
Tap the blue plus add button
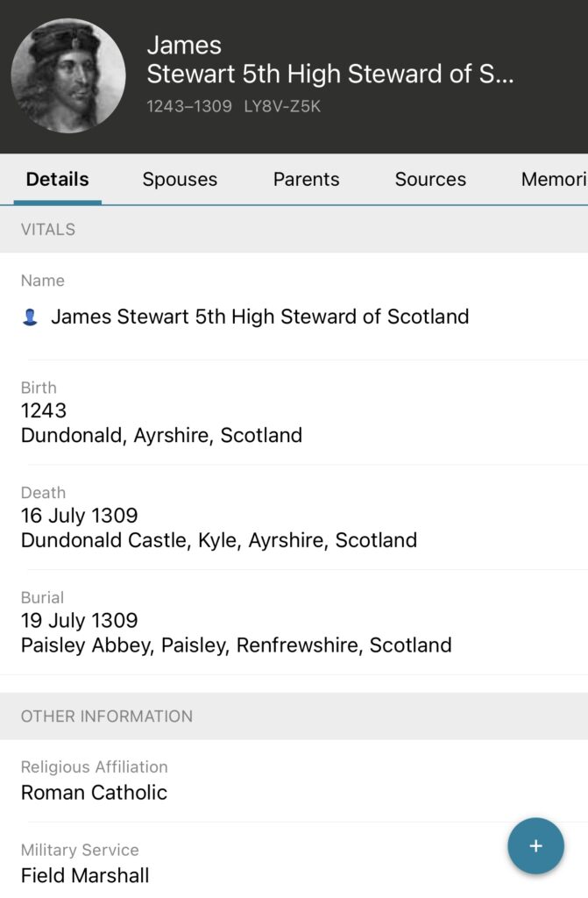(535, 846)
